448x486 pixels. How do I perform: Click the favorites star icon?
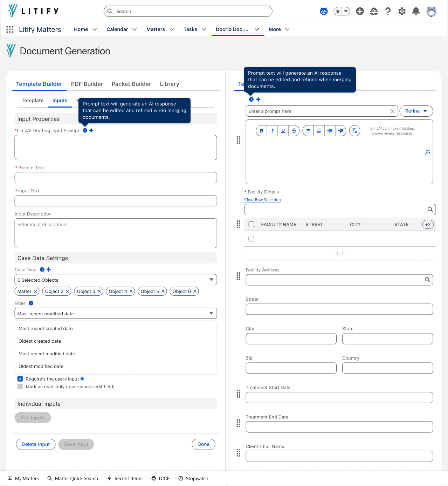click(x=338, y=11)
